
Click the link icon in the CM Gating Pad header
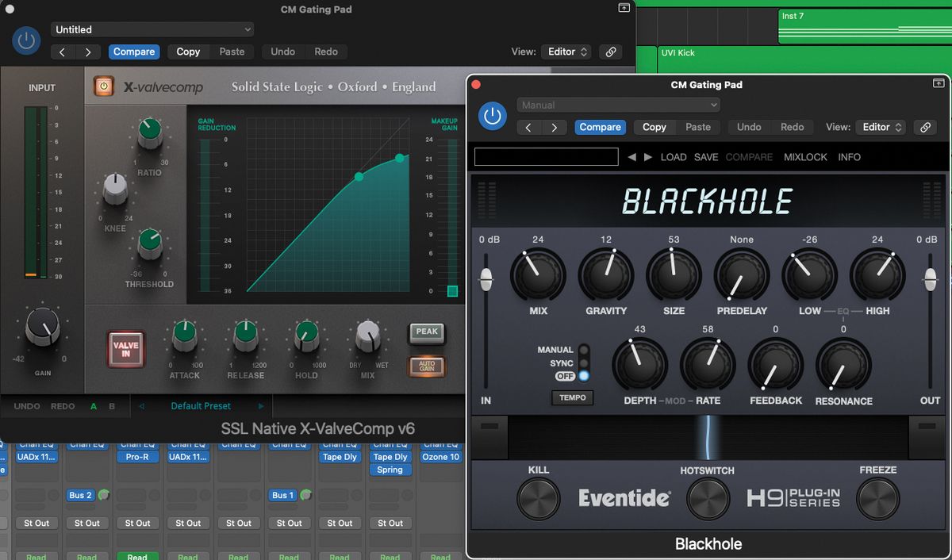(x=925, y=127)
